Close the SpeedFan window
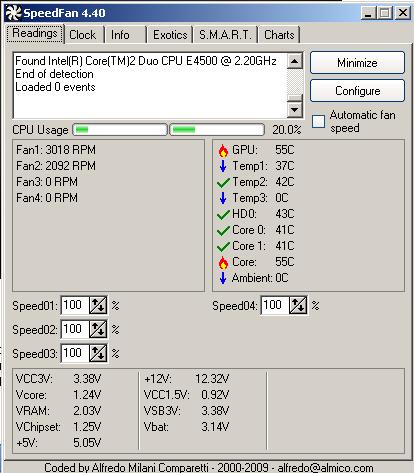 pos(403,13)
